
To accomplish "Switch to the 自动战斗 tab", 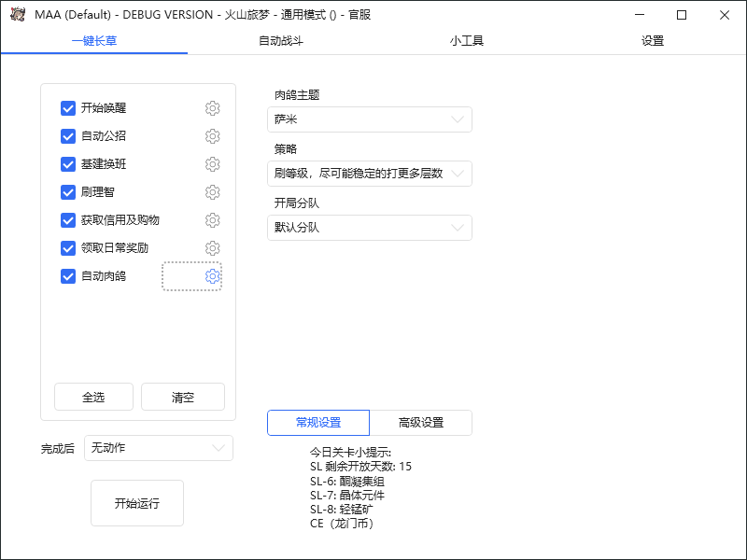I will [280, 41].
